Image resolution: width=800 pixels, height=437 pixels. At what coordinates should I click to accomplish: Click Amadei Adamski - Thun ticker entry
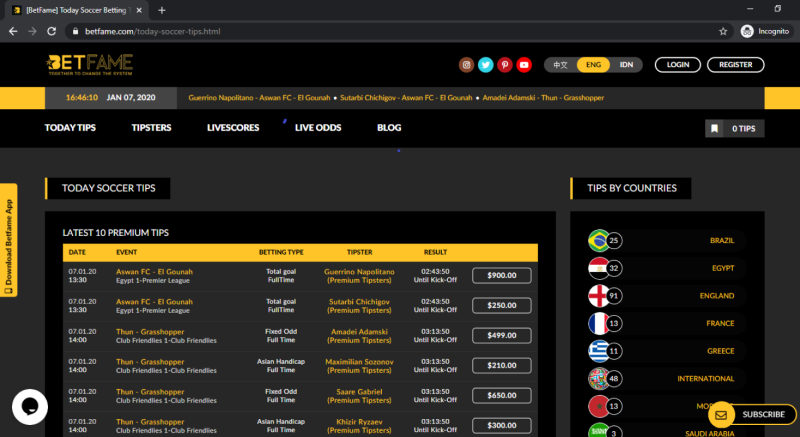[x=543, y=97]
